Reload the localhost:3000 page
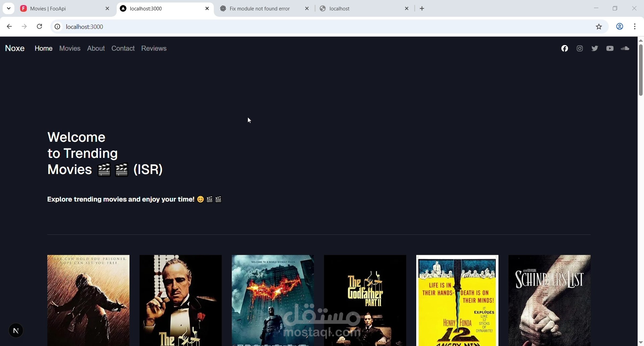 [40, 26]
